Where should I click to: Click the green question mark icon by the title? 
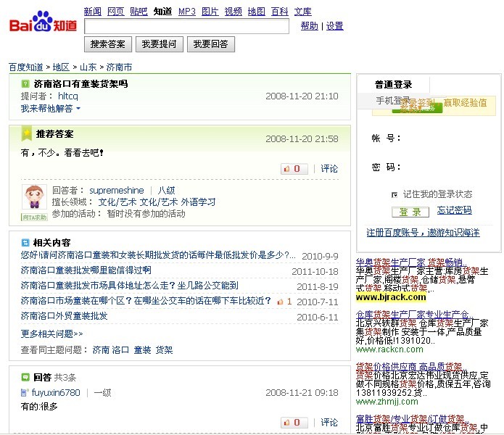[25, 84]
